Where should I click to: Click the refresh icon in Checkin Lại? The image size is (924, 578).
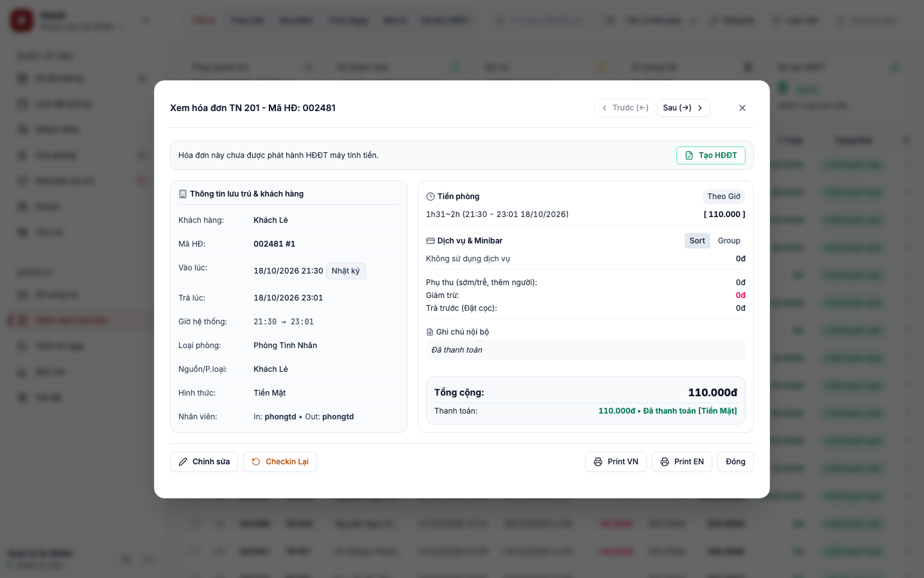[256, 462]
